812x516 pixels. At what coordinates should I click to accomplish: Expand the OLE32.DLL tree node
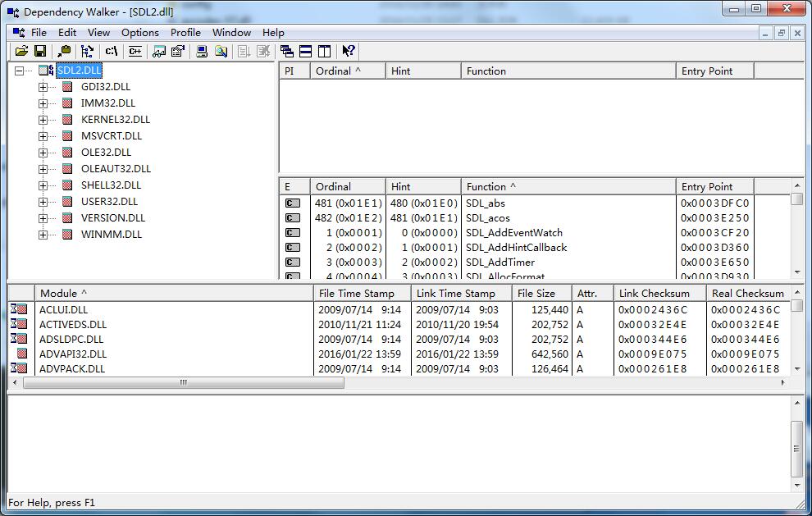(43, 153)
